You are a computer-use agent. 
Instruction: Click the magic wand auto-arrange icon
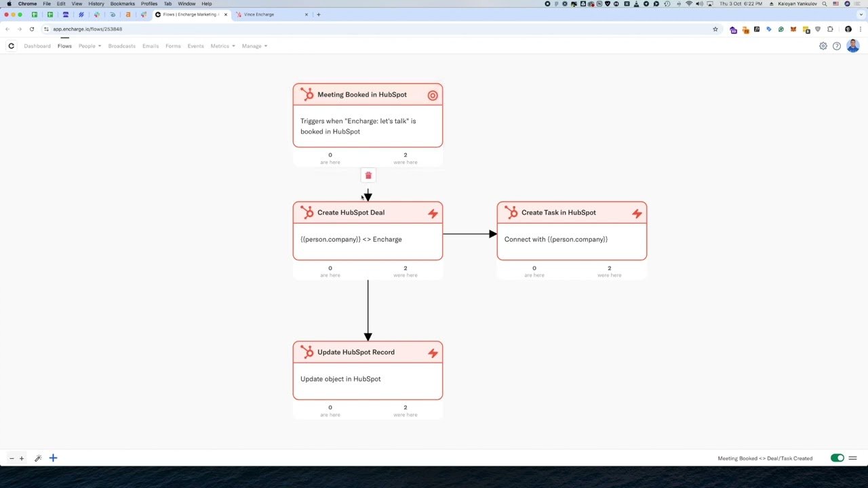pos(38,458)
